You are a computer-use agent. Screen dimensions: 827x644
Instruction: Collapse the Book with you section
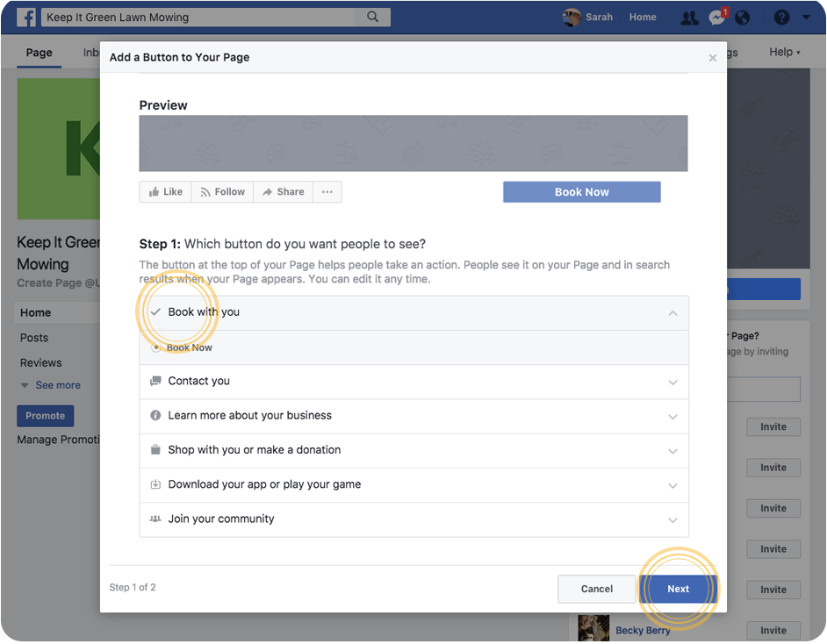pyautogui.click(x=672, y=313)
